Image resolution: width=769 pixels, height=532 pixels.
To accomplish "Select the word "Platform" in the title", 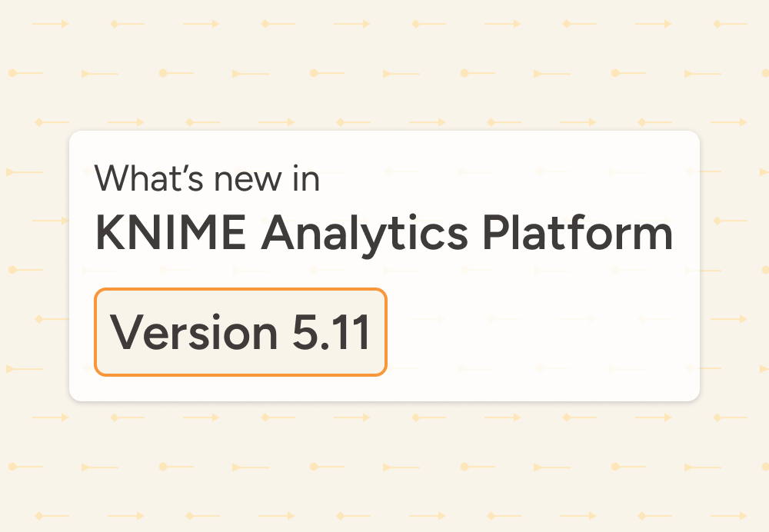I will [x=578, y=234].
